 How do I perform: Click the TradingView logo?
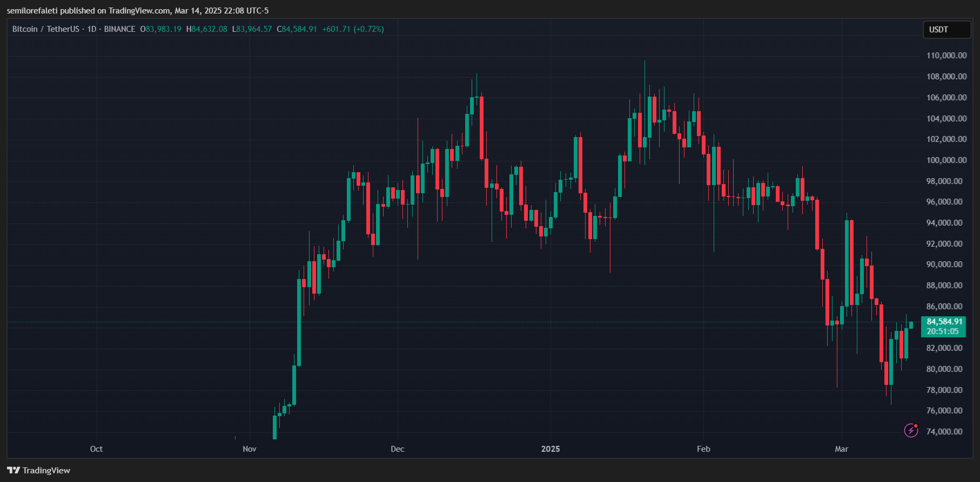pyautogui.click(x=39, y=470)
